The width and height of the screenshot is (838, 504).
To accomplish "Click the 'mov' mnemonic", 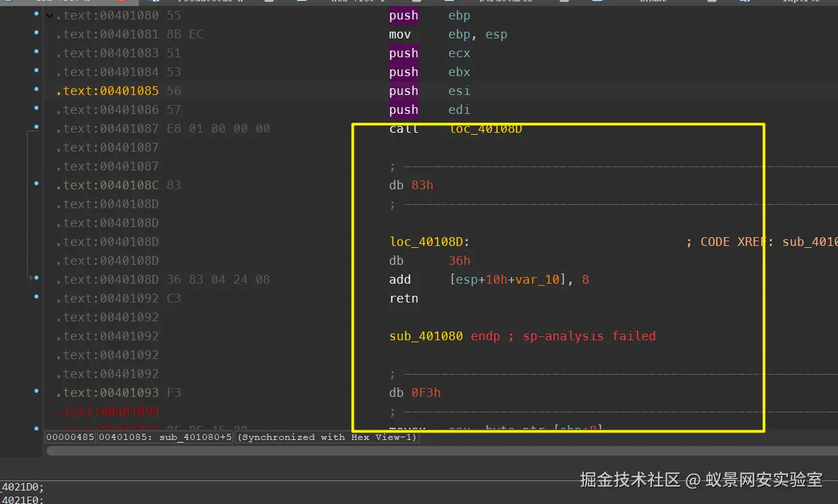I will coord(400,34).
